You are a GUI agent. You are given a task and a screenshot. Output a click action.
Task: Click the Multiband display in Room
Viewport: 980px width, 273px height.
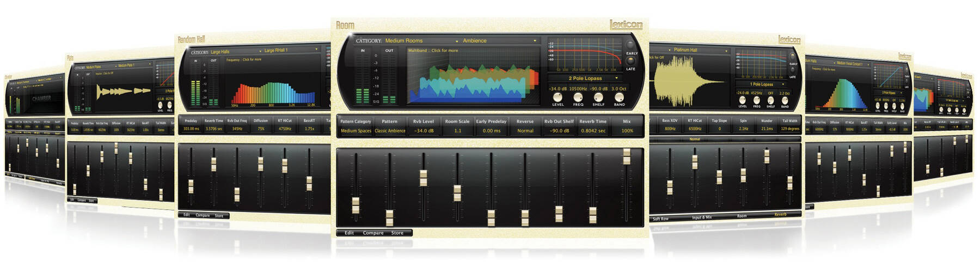click(x=474, y=76)
